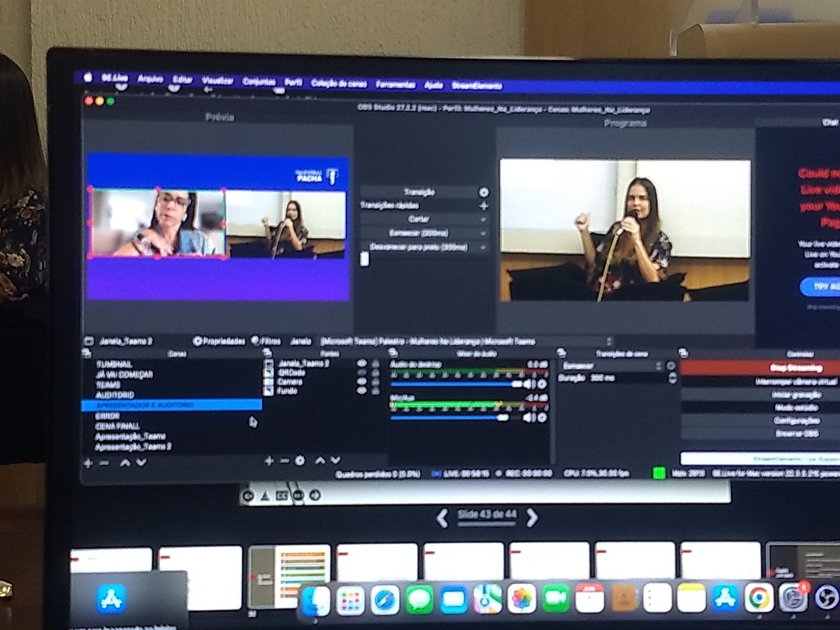The width and height of the screenshot is (840, 630).
Task: Adjust the Mic/Aux volume slider
Action: (502, 418)
